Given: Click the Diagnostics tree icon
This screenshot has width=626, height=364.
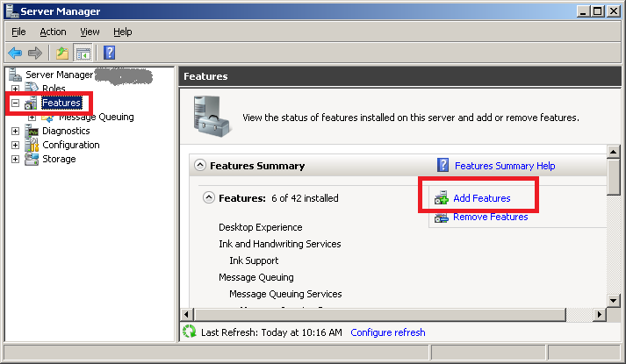Looking at the screenshot, I should (32, 131).
